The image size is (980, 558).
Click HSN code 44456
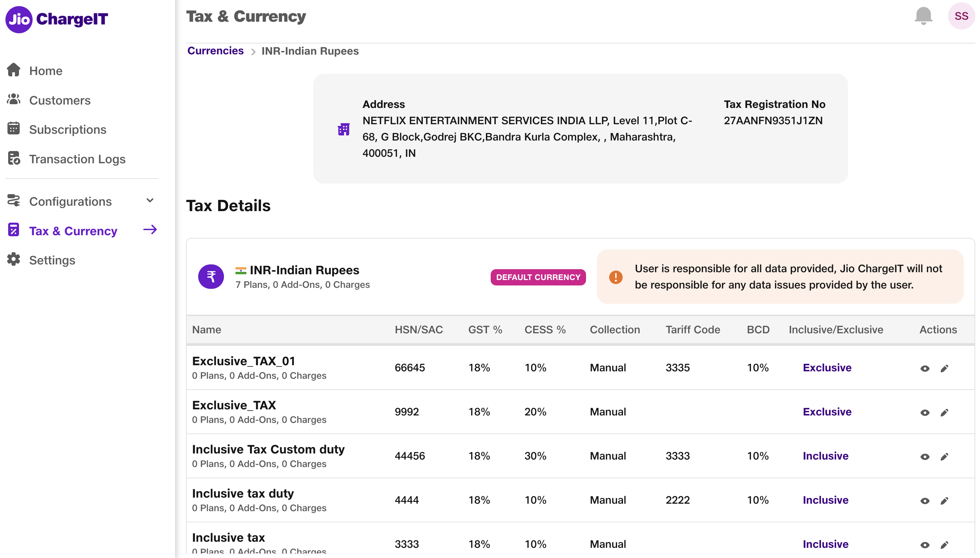[x=410, y=456]
